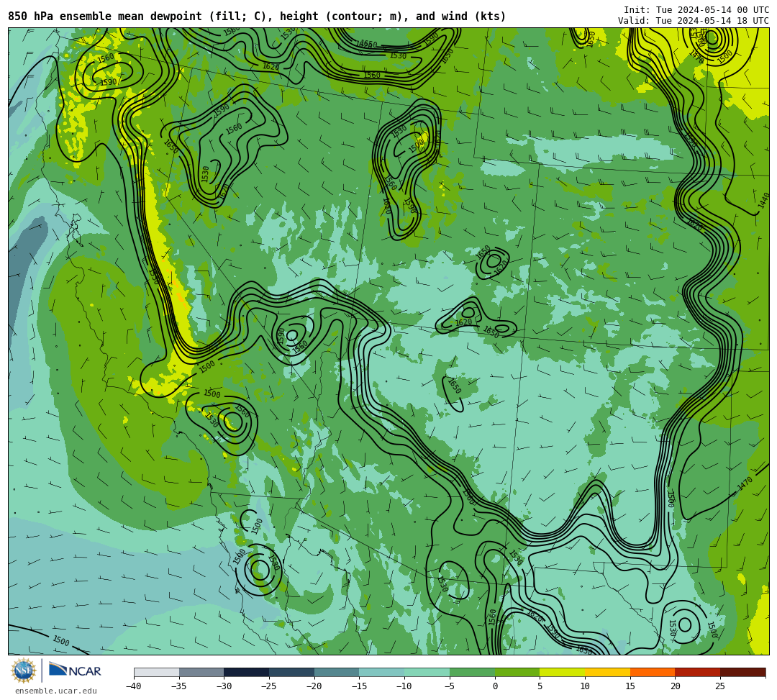
Task: Click the -5 colorbar tick label
Action: [x=450, y=686]
